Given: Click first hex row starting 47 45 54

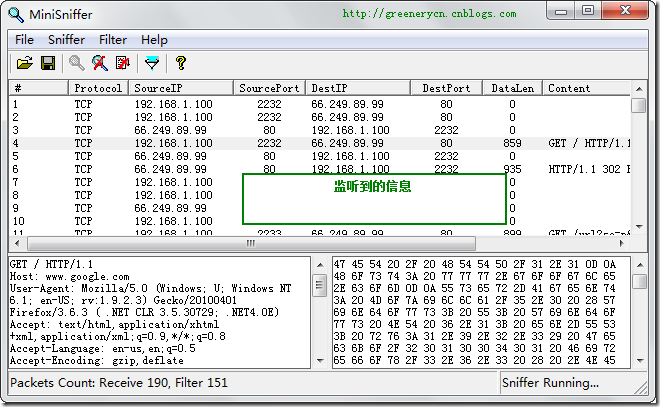Looking at the screenshot, I should [x=474, y=264].
